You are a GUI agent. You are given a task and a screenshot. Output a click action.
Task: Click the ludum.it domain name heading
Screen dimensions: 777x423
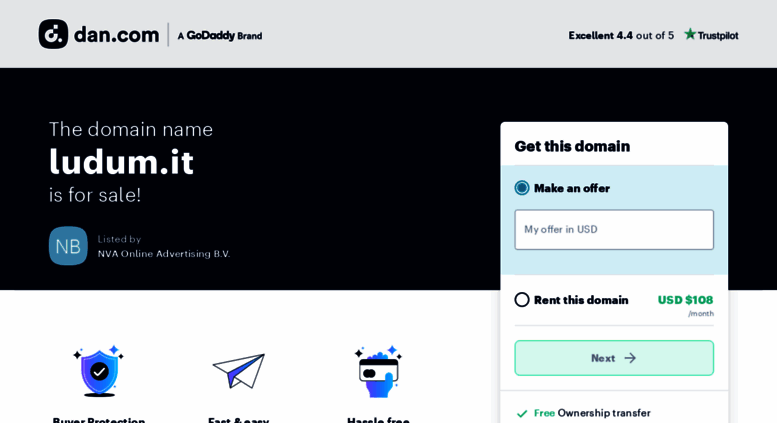click(x=121, y=162)
